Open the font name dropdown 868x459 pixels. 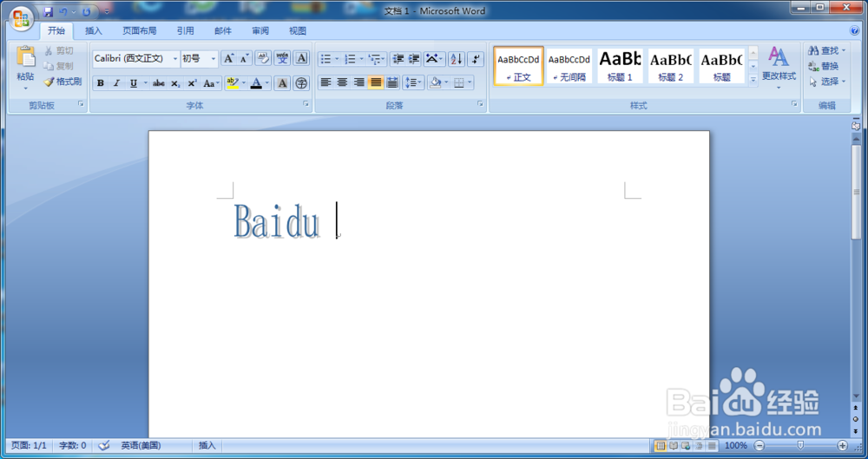(x=175, y=59)
